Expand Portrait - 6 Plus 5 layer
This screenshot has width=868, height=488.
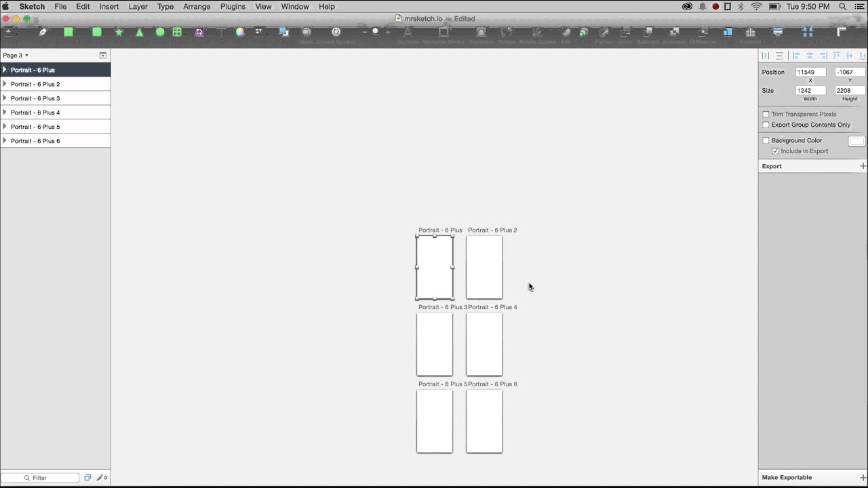tap(5, 127)
